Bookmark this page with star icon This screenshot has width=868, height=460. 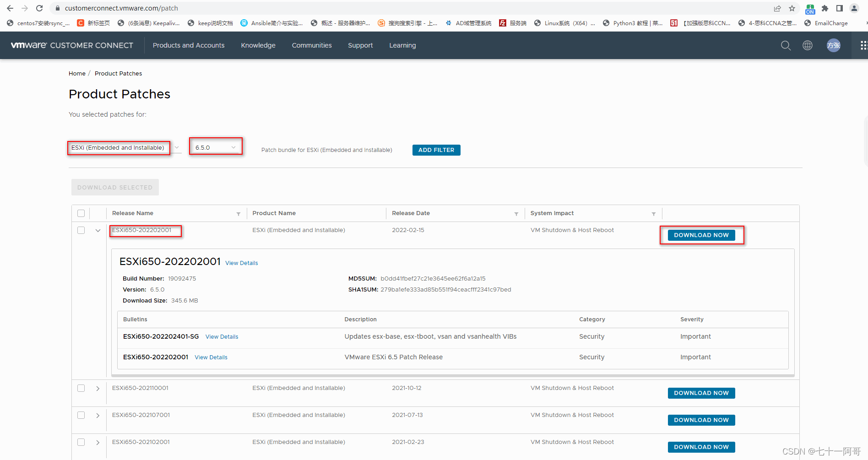pyautogui.click(x=792, y=8)
